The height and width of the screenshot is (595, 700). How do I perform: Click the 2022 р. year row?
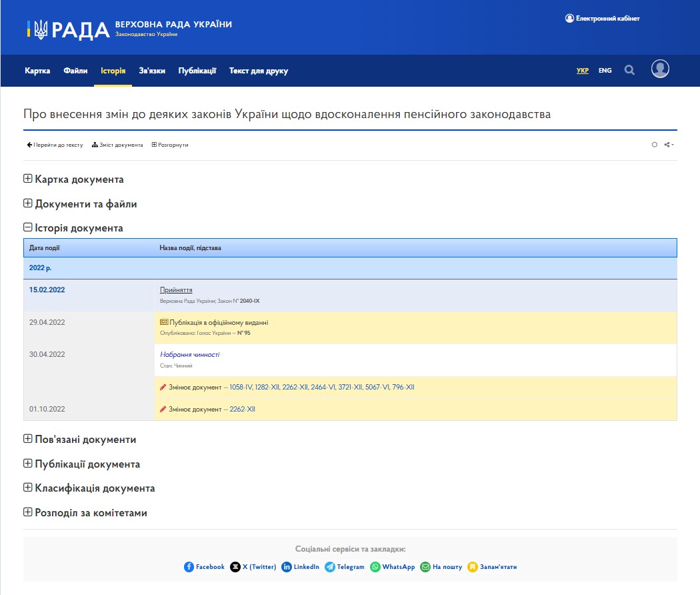coord(350,268)
